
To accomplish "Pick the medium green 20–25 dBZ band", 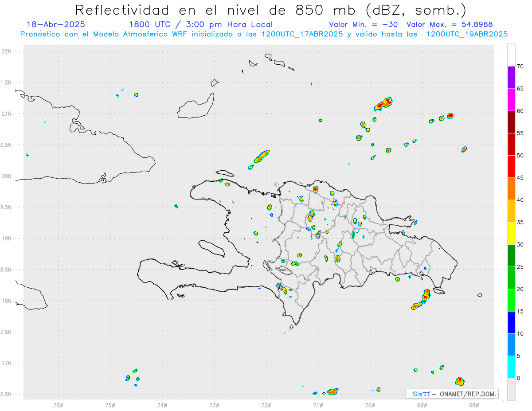I will point(511,278).
